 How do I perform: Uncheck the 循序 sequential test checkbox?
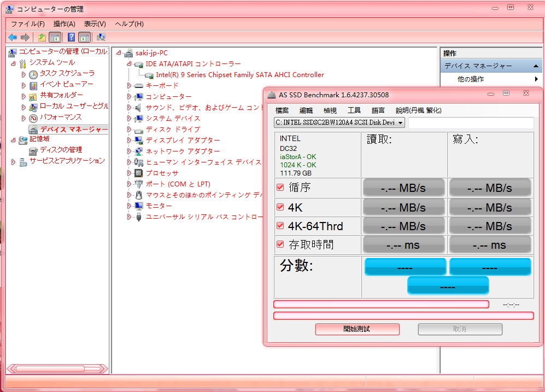[280, 188]
